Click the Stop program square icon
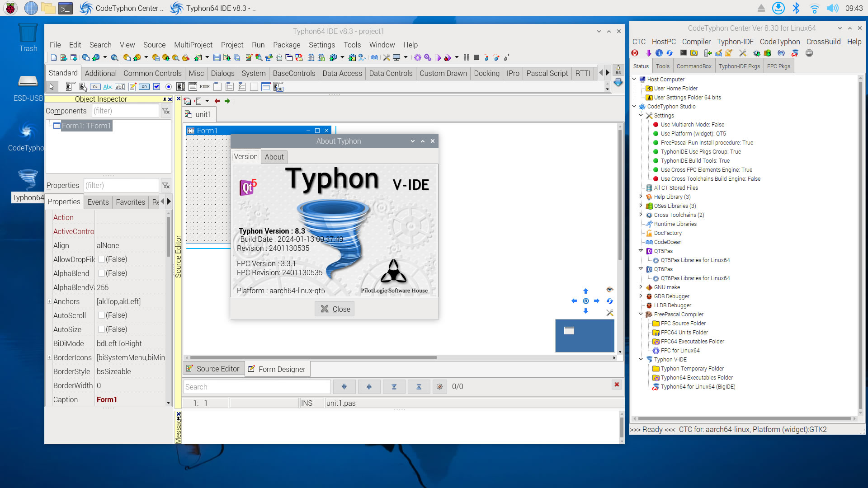 pos(476,57)
